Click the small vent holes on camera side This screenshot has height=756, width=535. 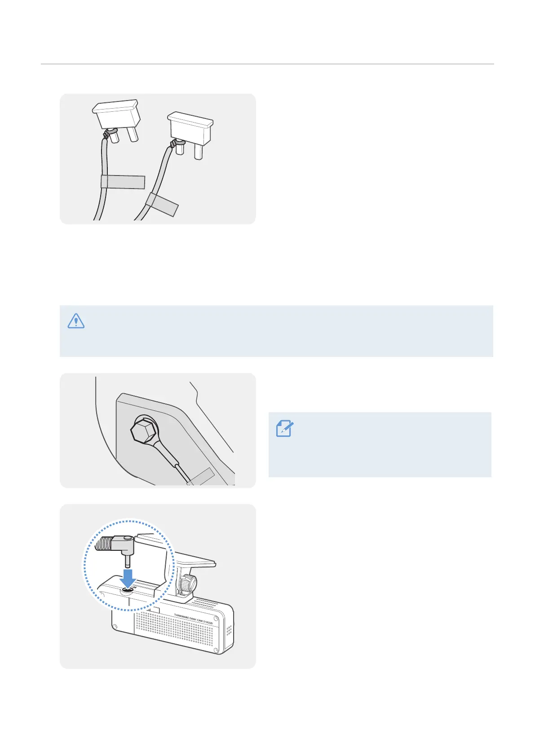click(x=229, y=630)
